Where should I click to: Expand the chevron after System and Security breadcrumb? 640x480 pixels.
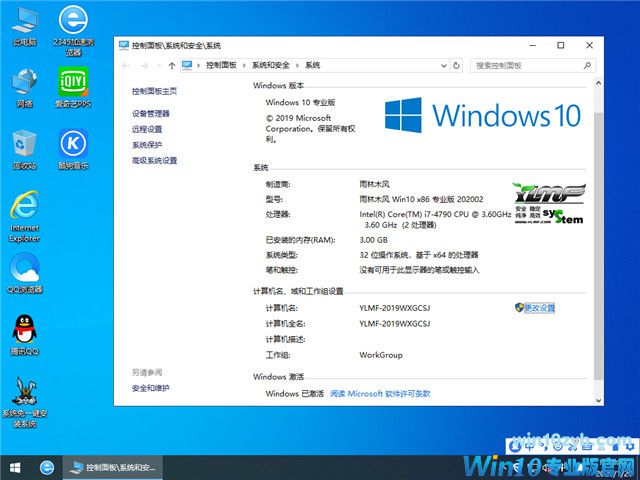[297, 65]
